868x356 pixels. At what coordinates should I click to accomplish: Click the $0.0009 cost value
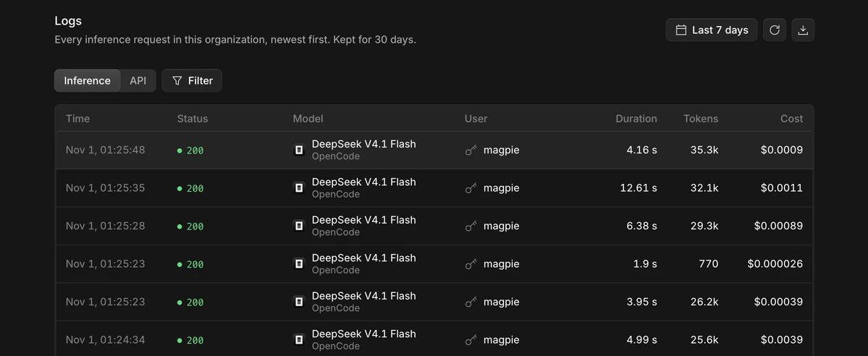click(782, 150)
